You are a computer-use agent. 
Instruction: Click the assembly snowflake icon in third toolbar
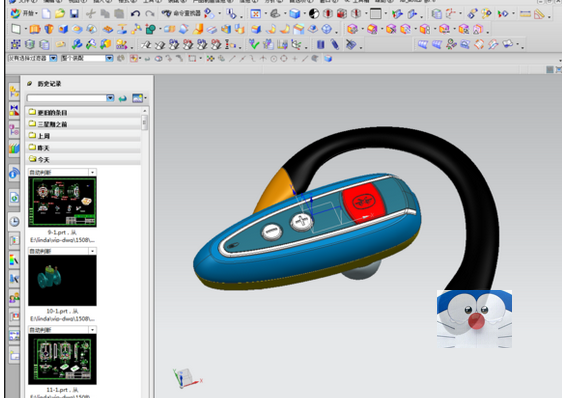tap(15, 44)
